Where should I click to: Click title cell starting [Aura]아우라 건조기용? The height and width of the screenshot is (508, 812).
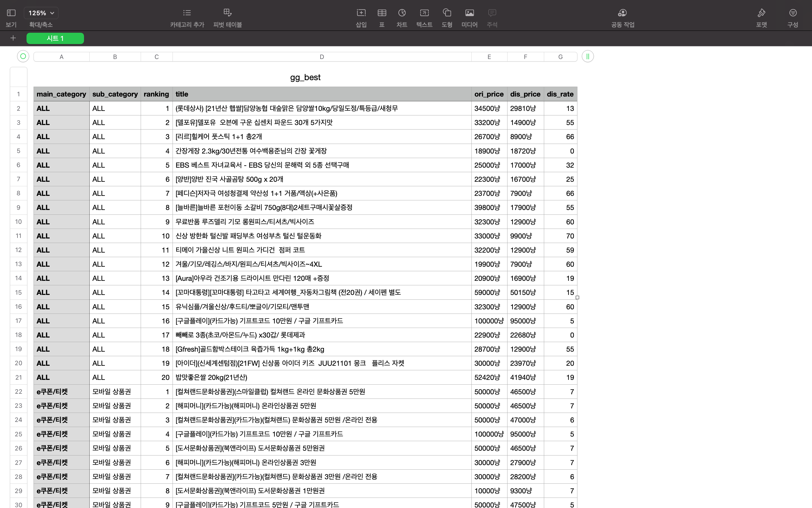pos(322,278)
